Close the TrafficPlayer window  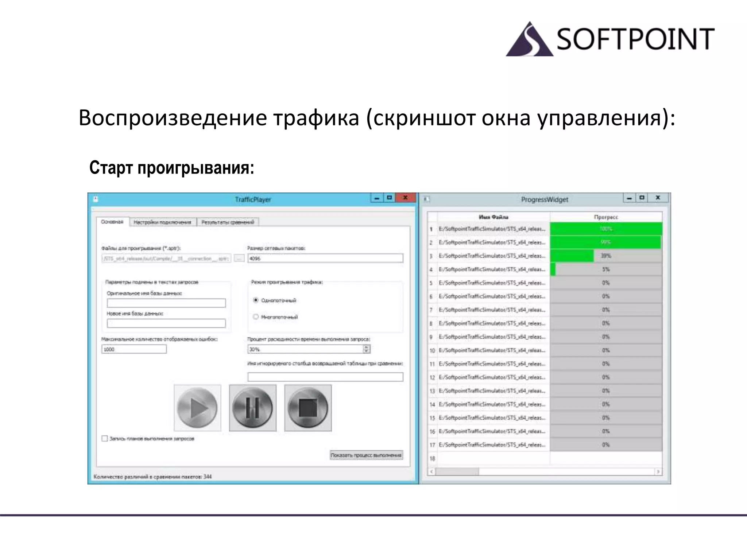(x=405, y=198)
